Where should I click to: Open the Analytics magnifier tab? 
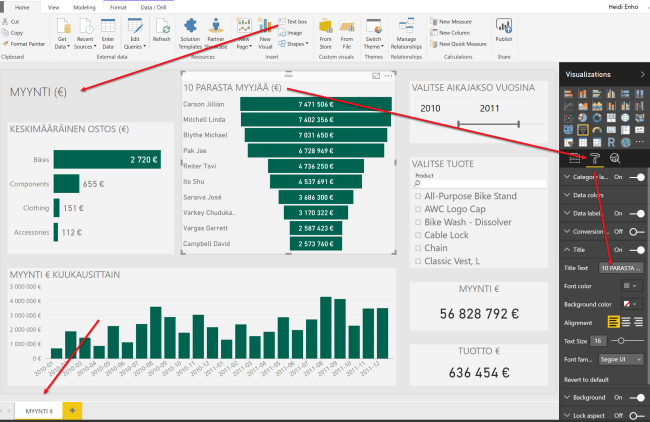(616, 158)
